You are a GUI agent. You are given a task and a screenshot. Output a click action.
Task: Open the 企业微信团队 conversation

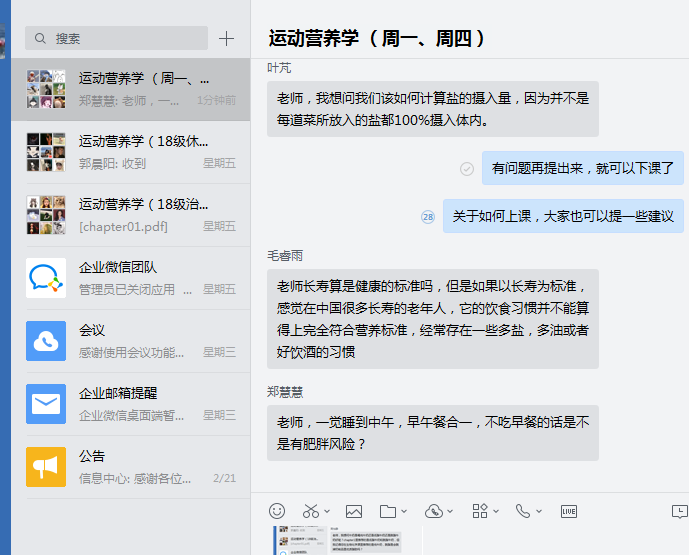(130, 278)
